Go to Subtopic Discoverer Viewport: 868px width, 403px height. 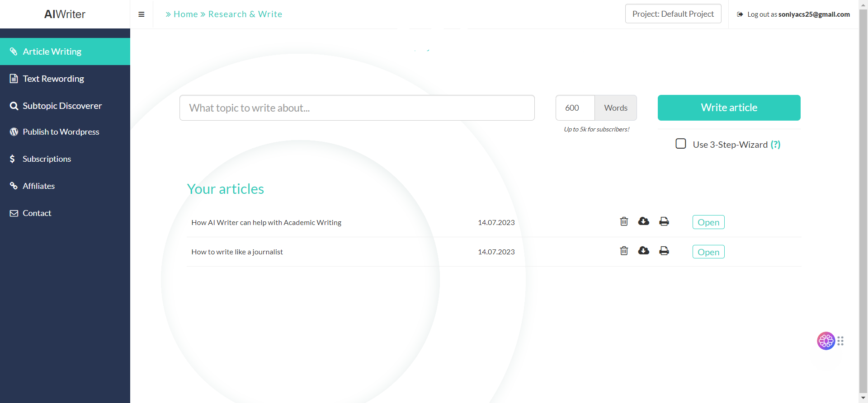pos(65,106)
